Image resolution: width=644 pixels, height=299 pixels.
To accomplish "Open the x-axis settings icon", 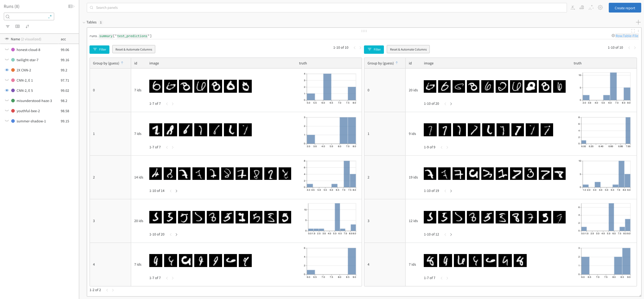I will pyautogui.click(x=573, y=7).
